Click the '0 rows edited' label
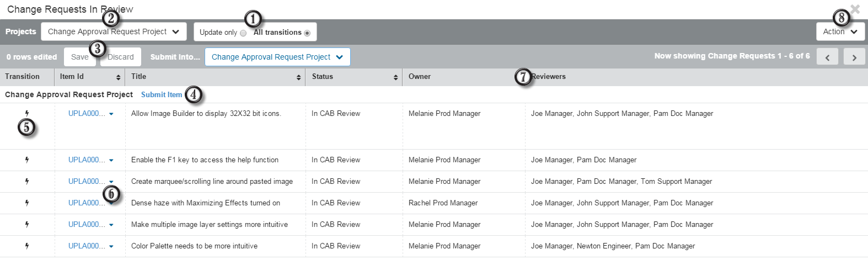The width and height of the screenshot is (868, 270). click(32, 57)
